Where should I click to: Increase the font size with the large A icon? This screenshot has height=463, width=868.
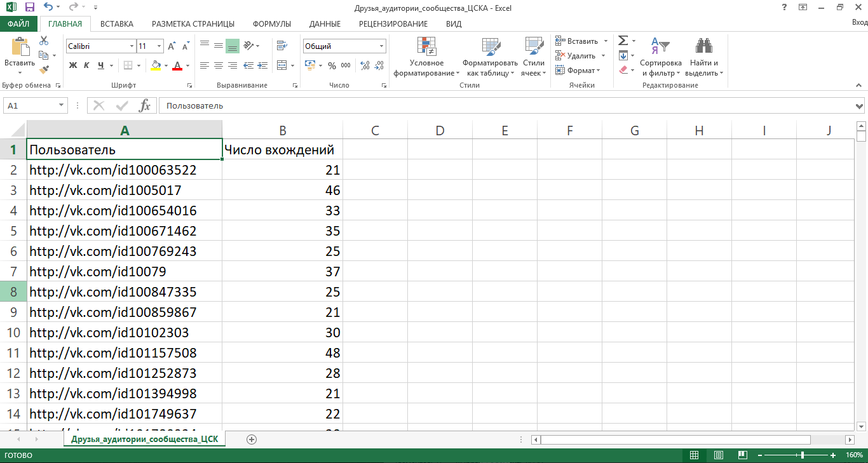[172, 46]
